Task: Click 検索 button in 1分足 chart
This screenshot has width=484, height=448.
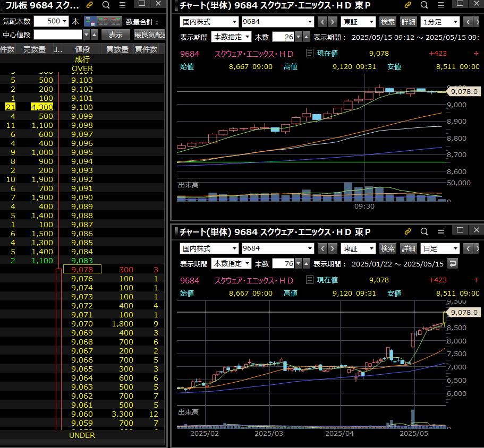Action: click(x=388, y=22)
